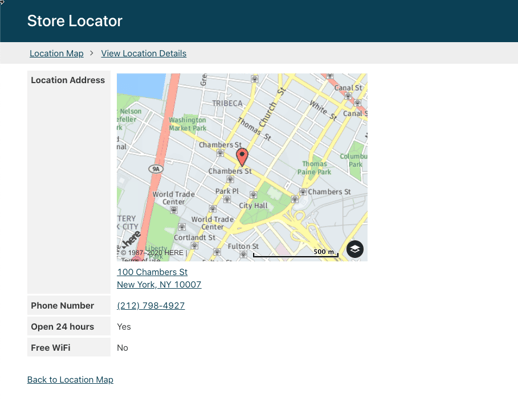Click the City Hall station icon

click(253, 195)
